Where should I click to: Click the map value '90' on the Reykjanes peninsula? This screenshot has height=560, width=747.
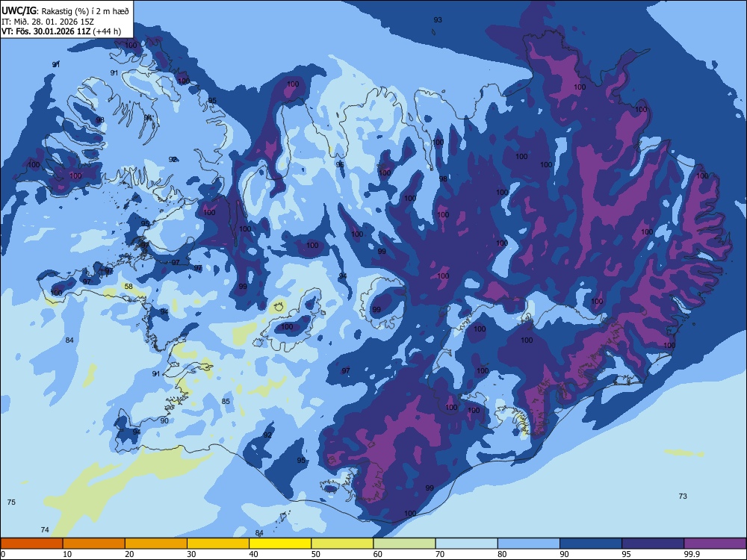pyautogui.click(x=164, y=421)
